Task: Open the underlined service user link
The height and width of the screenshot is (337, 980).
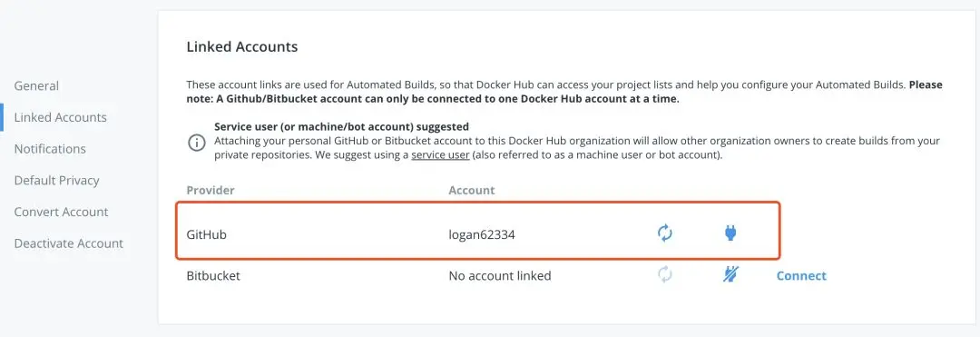Action: point(440,155)
